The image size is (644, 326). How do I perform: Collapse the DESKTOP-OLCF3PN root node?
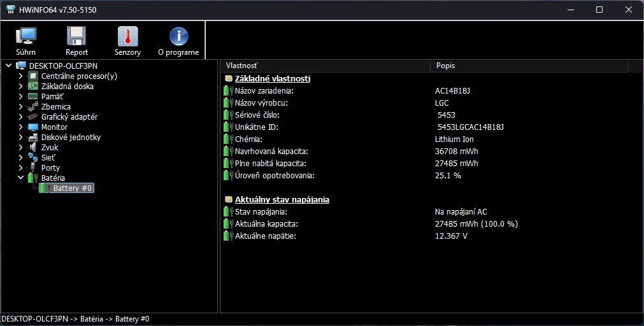pos(8,66)
